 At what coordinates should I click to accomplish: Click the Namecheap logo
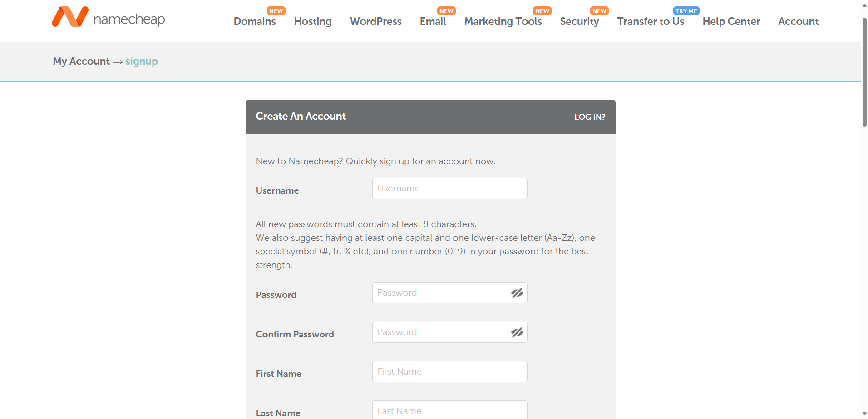point(108,17)
